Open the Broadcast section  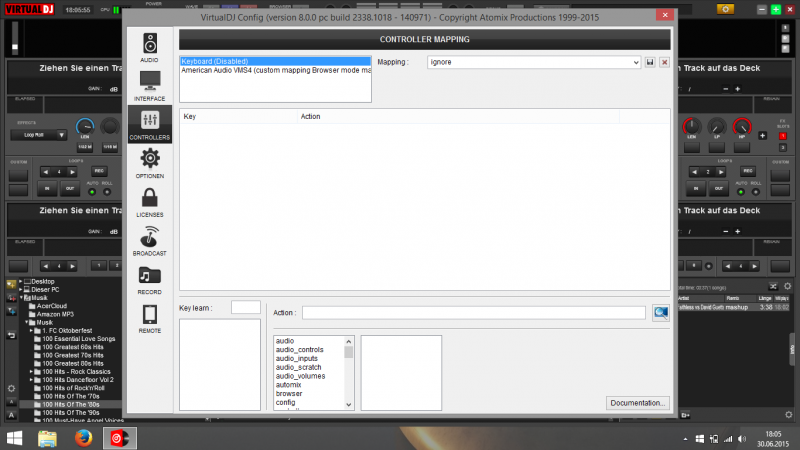coord(149,241)
